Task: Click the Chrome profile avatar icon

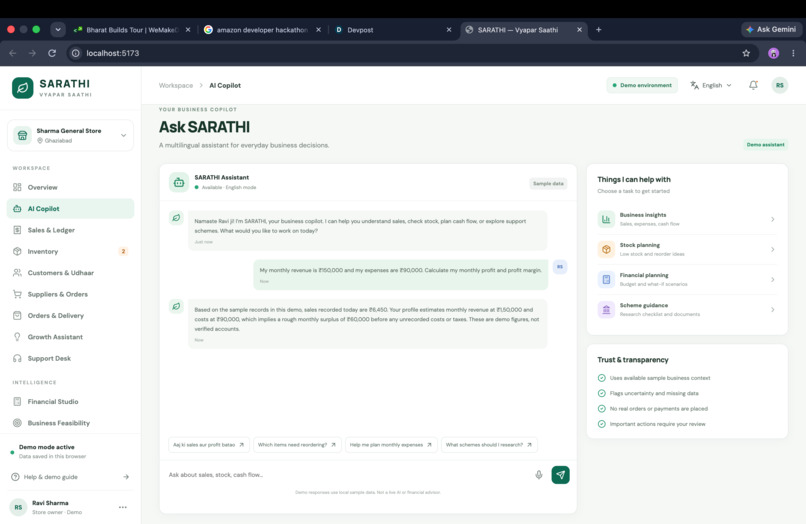Action: [773, 53]
